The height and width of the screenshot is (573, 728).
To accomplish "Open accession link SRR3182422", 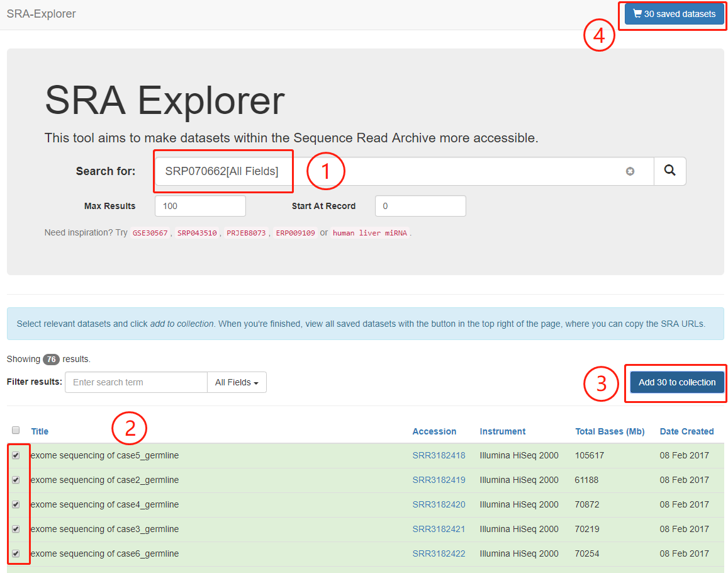I will (439, 553).
